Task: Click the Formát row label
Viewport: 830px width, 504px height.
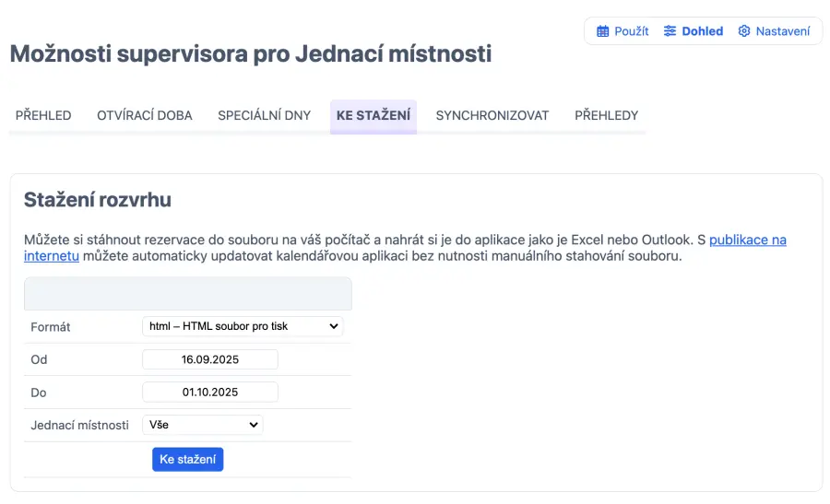Action: point(51,327)
